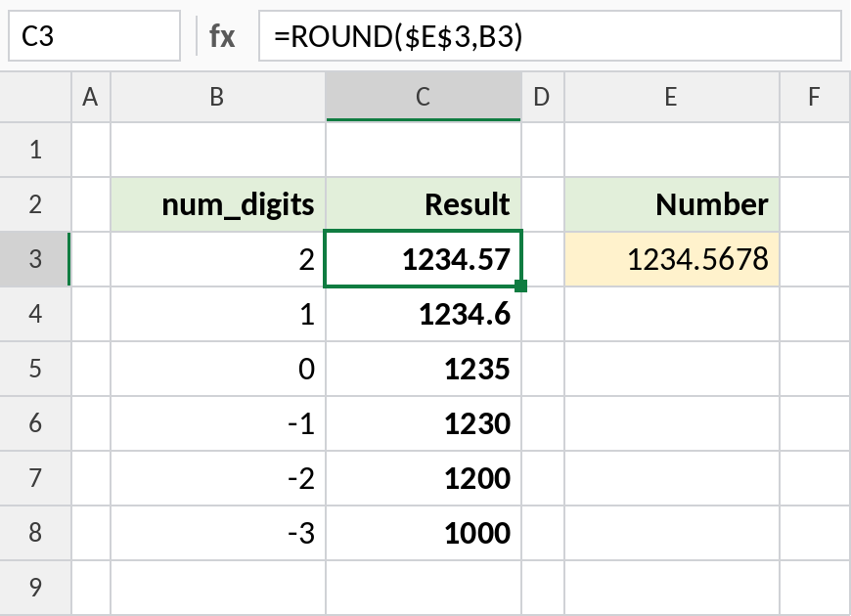Select row 6 header
851x616 pixels.
tap(35, 422)
